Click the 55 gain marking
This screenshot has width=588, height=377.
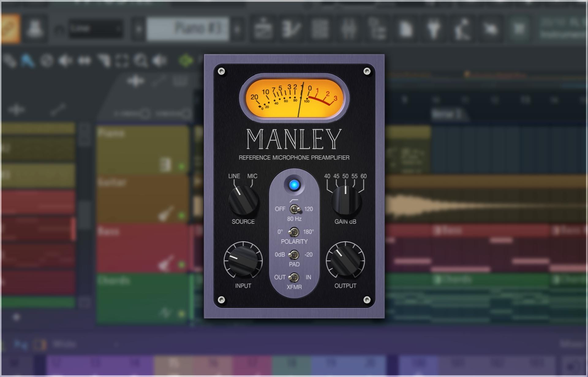pyautogui.click(x=354, y=176)
